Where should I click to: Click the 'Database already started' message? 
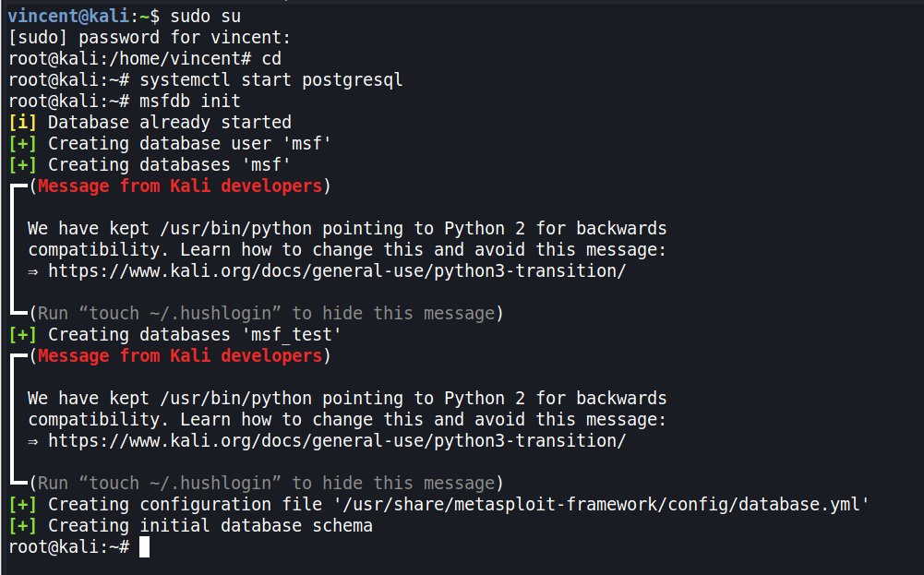(x=170, y=123)
